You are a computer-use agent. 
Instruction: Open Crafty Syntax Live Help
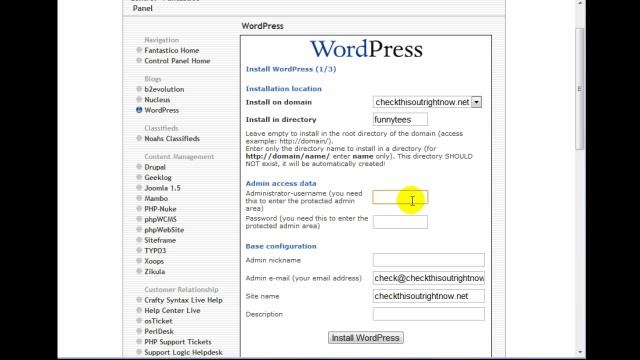click(x=183, y=300)
